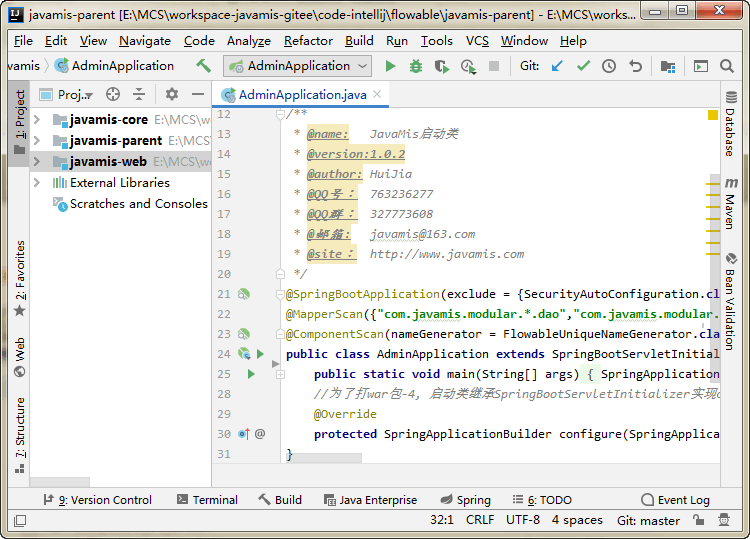Open the 9: Version Control tool window

tap(97, 500)
